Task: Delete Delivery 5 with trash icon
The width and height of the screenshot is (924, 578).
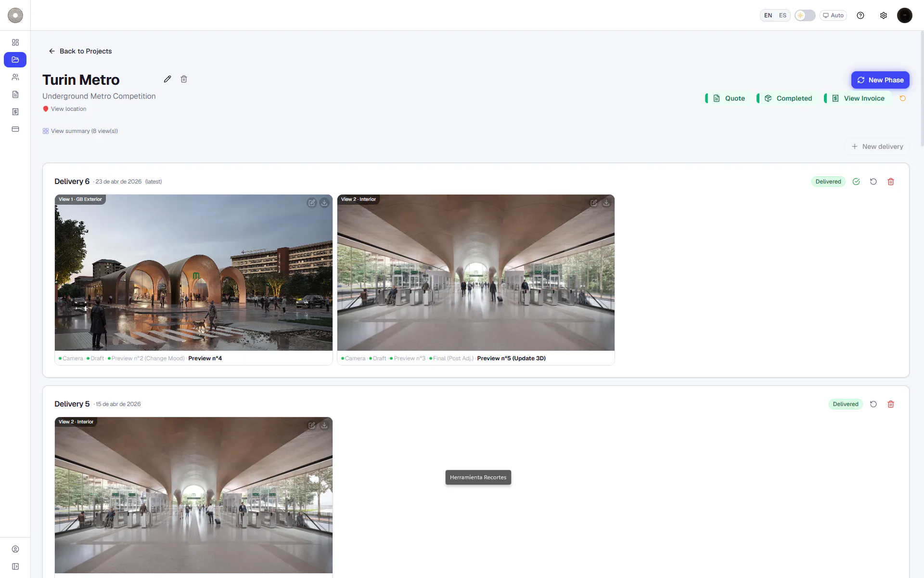Action: (891, 404)
